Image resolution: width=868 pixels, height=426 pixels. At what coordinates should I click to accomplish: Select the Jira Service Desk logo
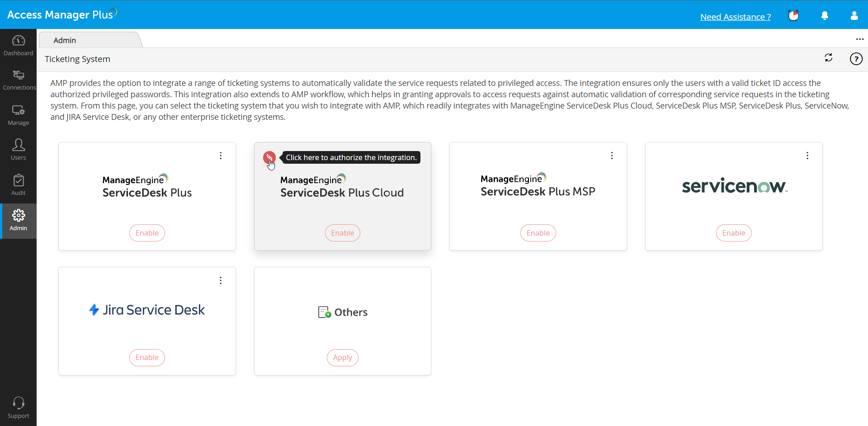[x=147, y=310]
